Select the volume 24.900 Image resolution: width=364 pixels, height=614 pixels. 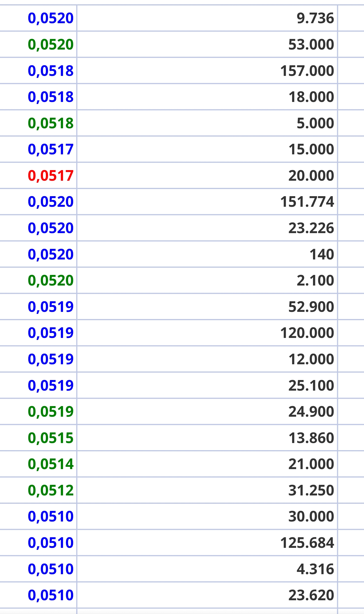(311, 412)
